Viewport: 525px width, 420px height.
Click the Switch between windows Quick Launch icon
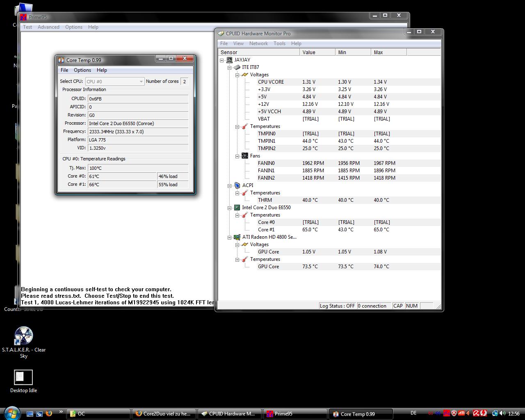(39, 414)
